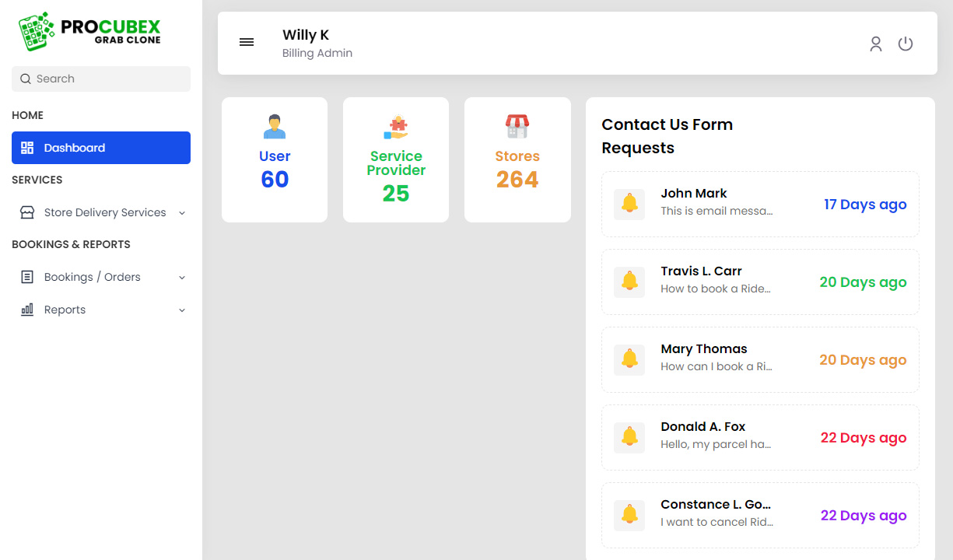Image resolution: width=953 pixels, height=560 pixels.
Task: Open Reports menu item
Action: (x=65, y=310)
